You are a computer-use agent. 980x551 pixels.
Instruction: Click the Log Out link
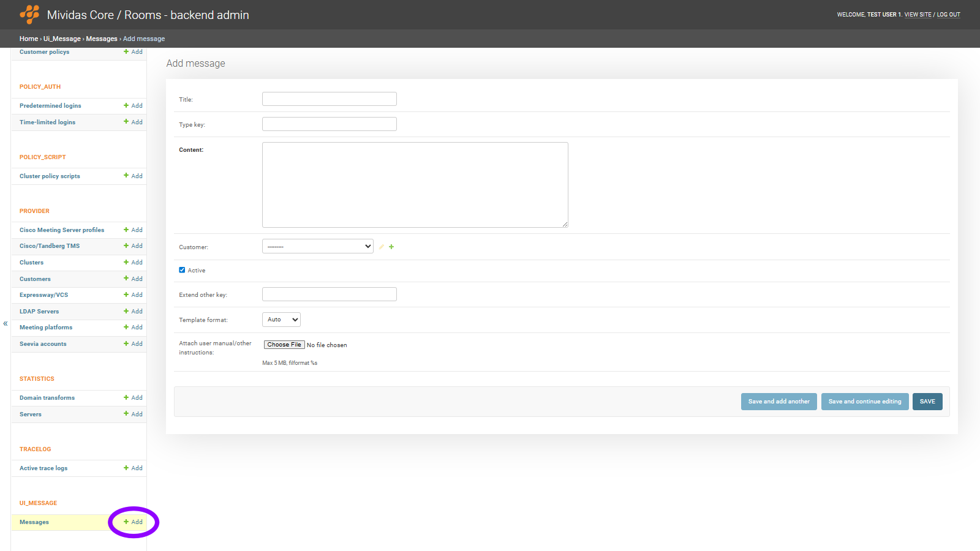(948, 15)
